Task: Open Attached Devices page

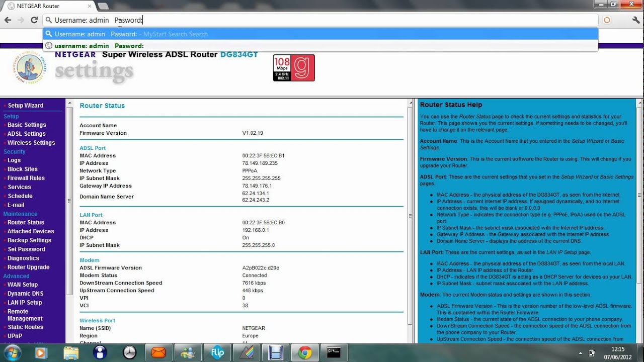Action: [x=31, y=231]
